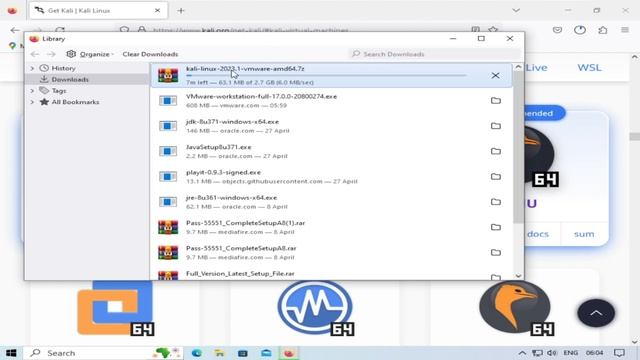Open the list all tabs dropdown

point(516,11)
